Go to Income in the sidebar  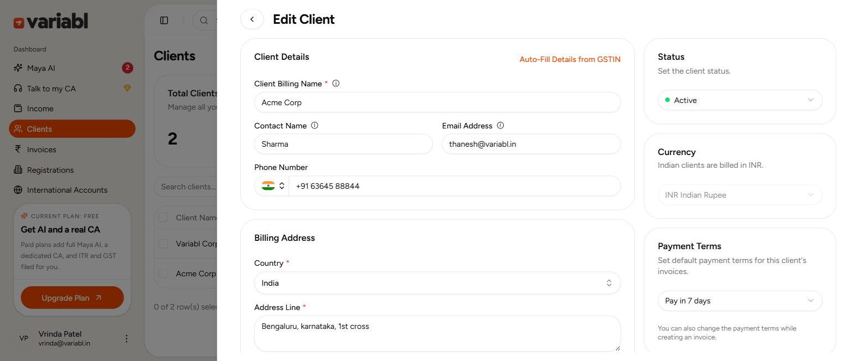coord(72,109)
